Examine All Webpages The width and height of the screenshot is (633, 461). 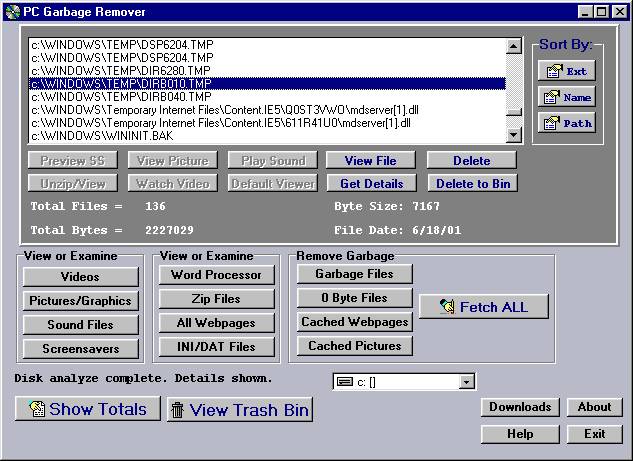[216, 323]
